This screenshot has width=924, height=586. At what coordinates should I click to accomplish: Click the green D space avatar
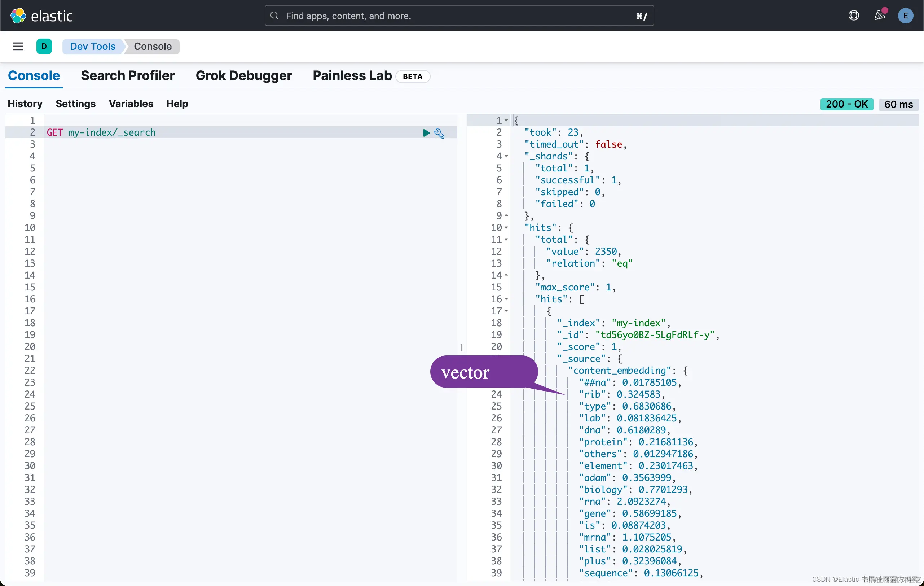(44, 47)
